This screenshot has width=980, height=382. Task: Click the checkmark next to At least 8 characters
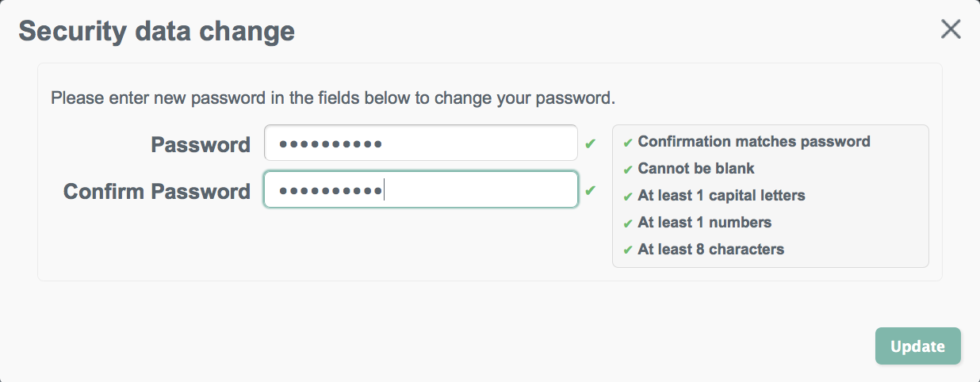pyautogui.click(x=627, y=250)
